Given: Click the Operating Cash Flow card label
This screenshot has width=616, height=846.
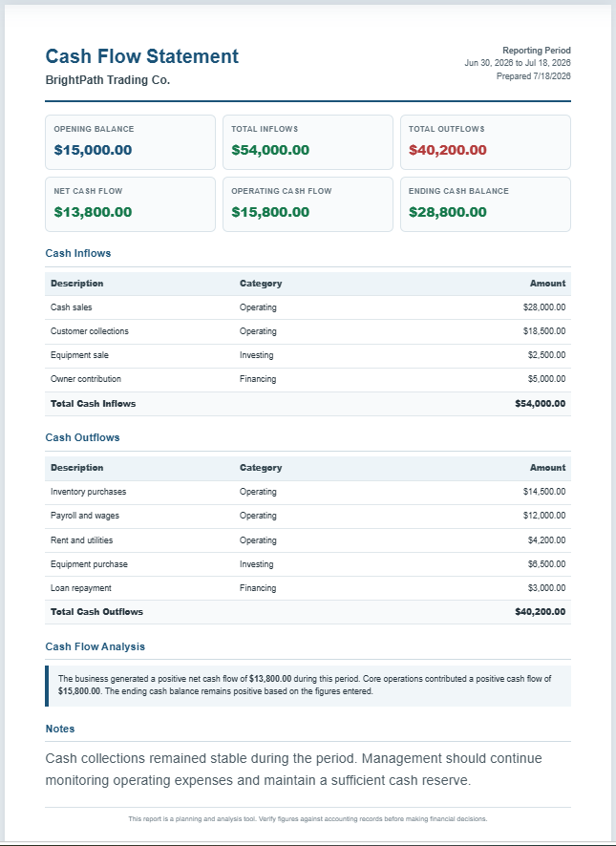Looking at the screenshot, I should (282, 191).
